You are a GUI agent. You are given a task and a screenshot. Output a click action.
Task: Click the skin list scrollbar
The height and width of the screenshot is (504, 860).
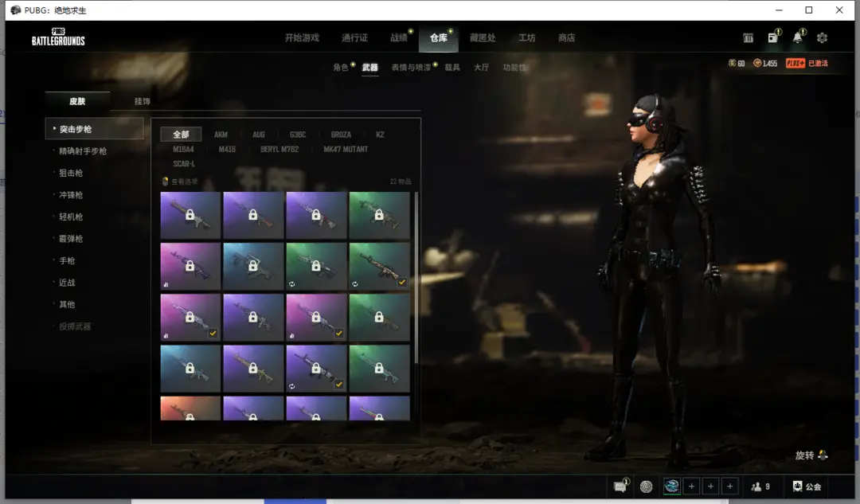pos(416,278)
